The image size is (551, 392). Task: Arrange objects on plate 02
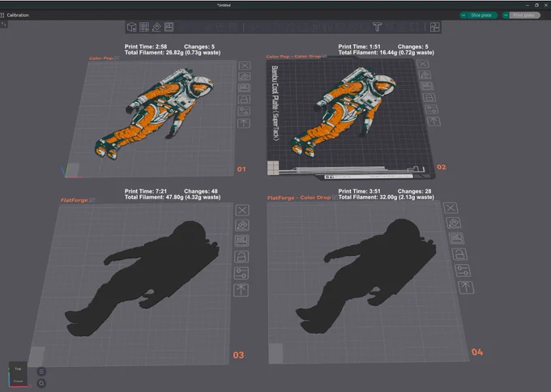[x=427, y=86]
